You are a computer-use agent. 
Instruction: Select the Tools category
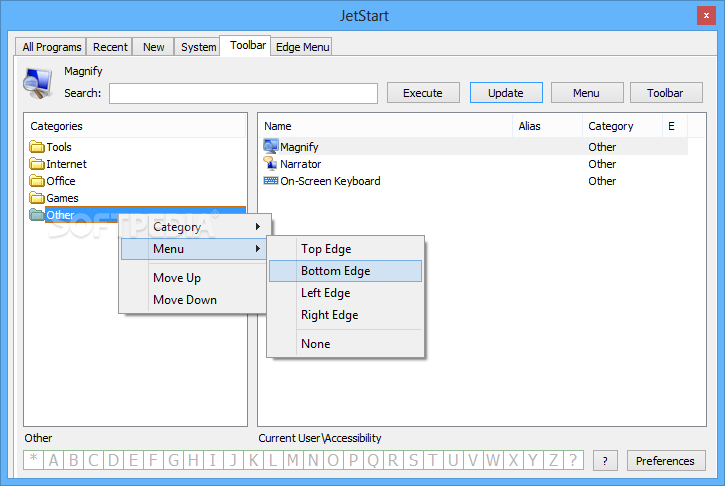click(59, 147)
